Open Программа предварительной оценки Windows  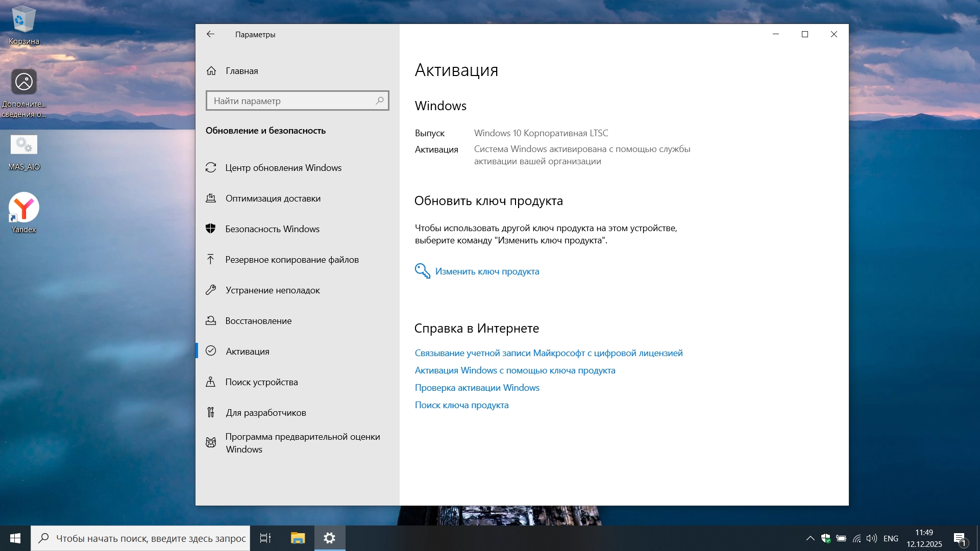point(302,443)
